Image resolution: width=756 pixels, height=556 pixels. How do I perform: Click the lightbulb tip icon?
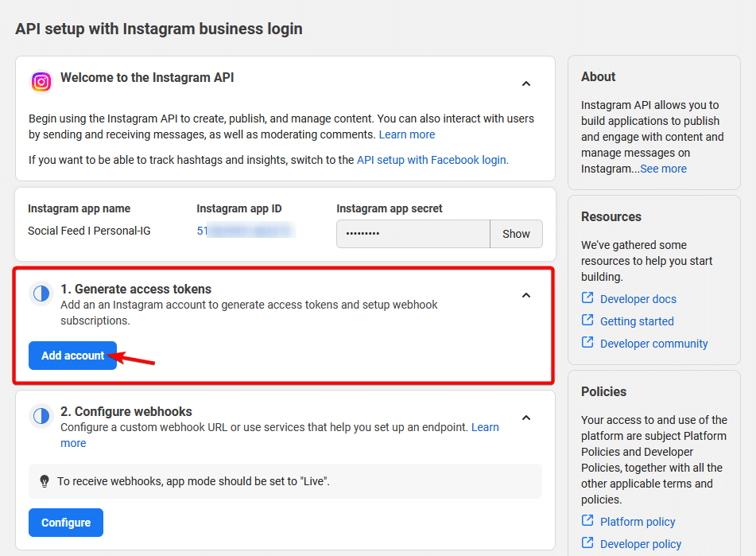click(45, 481)
